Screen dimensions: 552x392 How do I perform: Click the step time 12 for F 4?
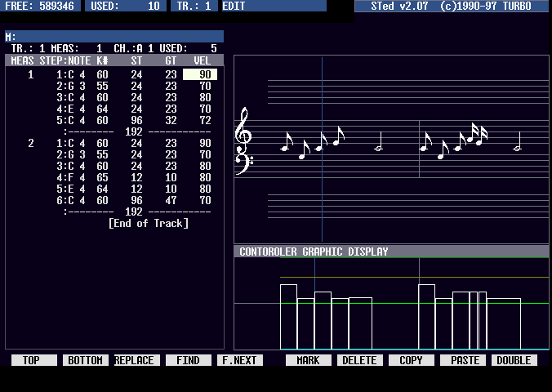[136, 177]
